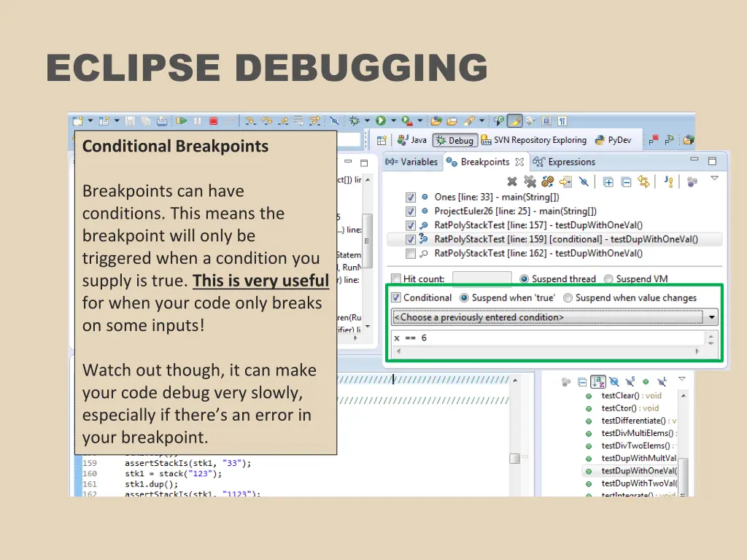Enable Skip All Breakpoints

[584, 182]
